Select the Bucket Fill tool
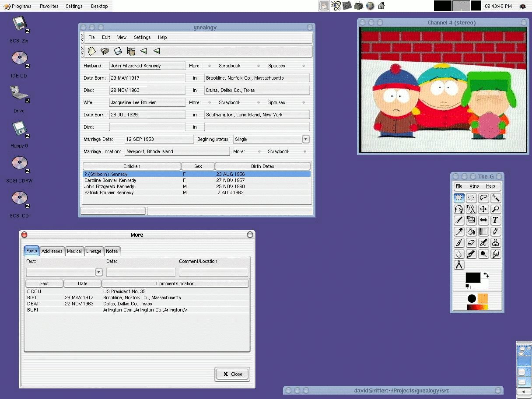 coord(471,231)
